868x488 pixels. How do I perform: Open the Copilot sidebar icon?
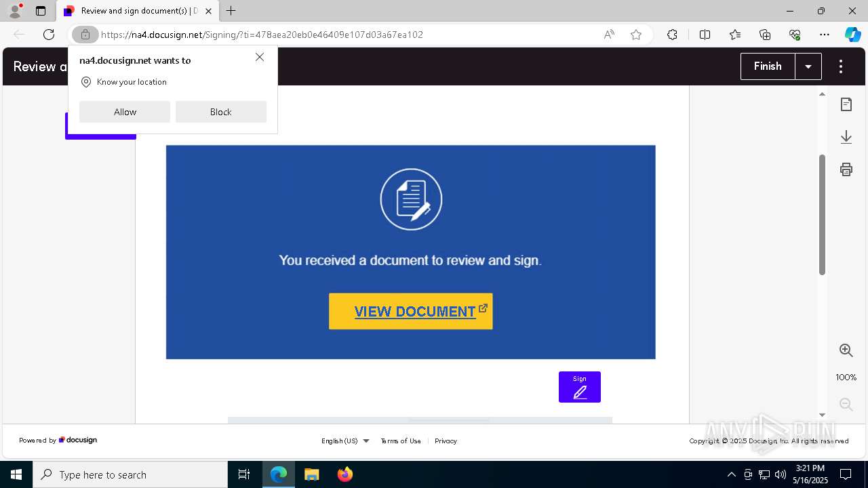(852, 35)
